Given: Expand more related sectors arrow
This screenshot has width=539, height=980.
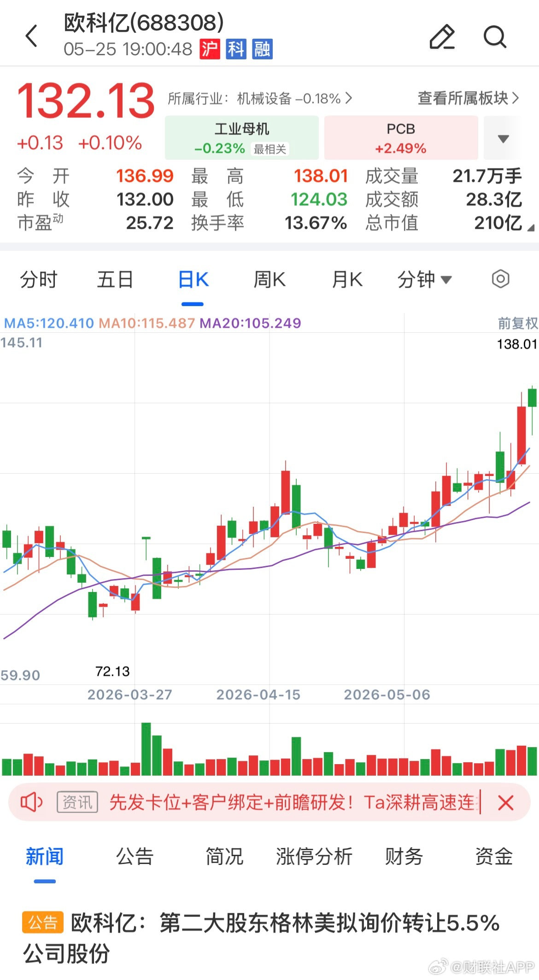Looking at the screenshot, I should [x=504, y=138].
